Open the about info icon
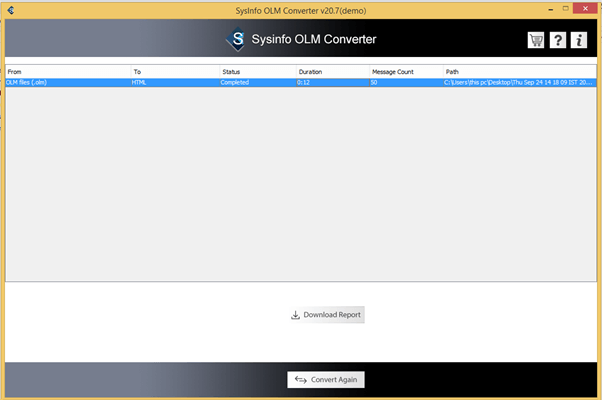This screenshot has height=400, width=602. coord(580,40)
